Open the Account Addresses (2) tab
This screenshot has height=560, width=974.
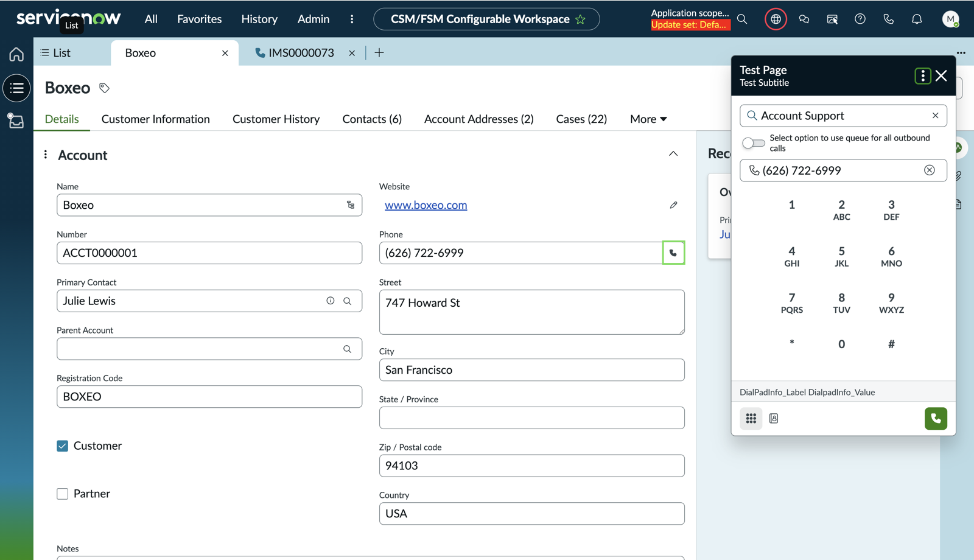click(x=479, y=119)
